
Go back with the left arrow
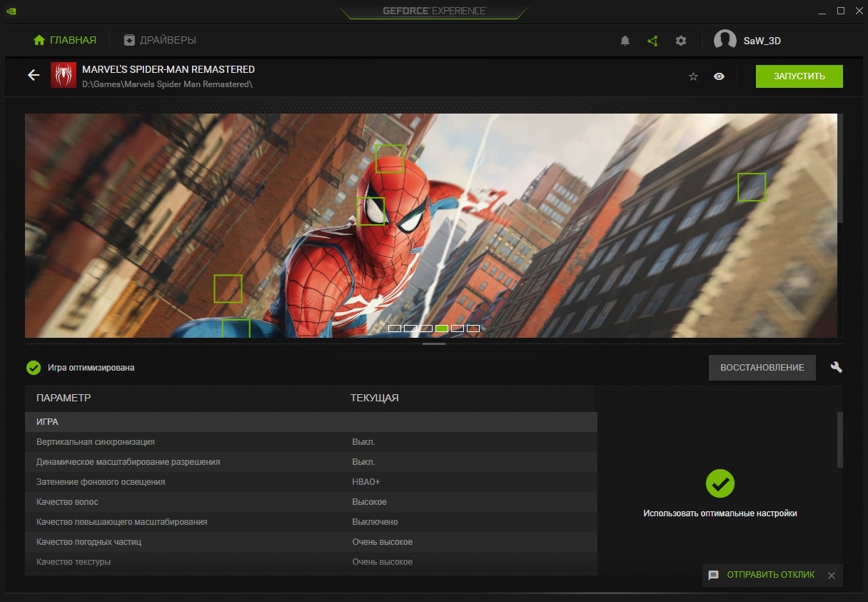click(x=34, y=75)
